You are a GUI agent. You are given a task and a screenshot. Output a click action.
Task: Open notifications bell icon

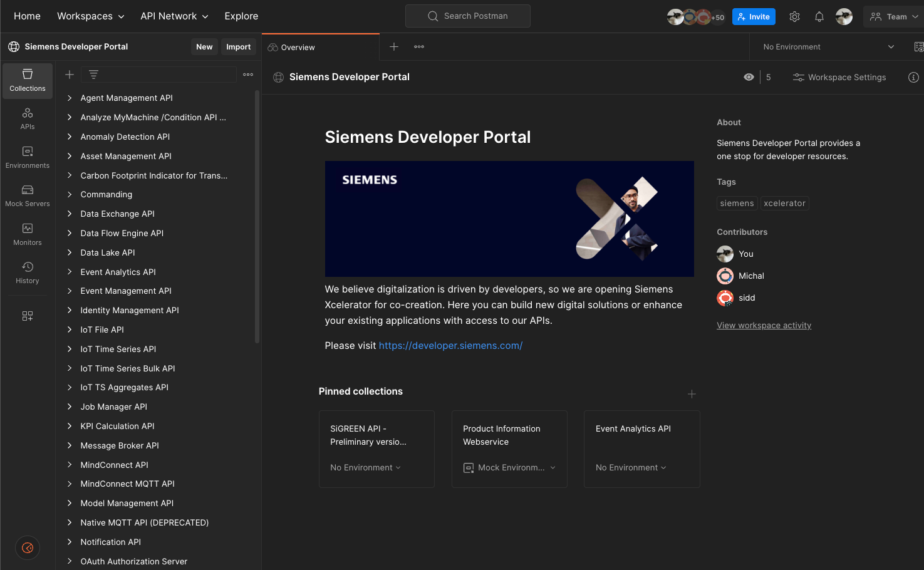(x=819, y=17)
